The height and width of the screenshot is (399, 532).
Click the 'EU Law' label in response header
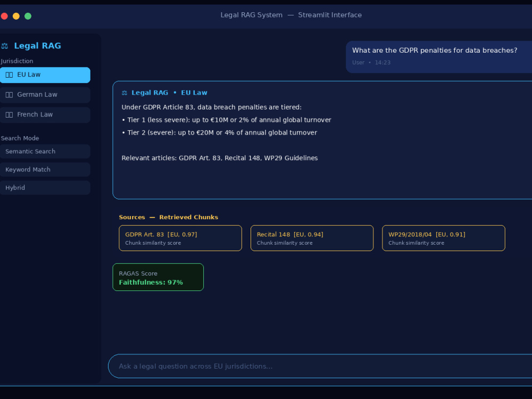(x=194, y=93)
